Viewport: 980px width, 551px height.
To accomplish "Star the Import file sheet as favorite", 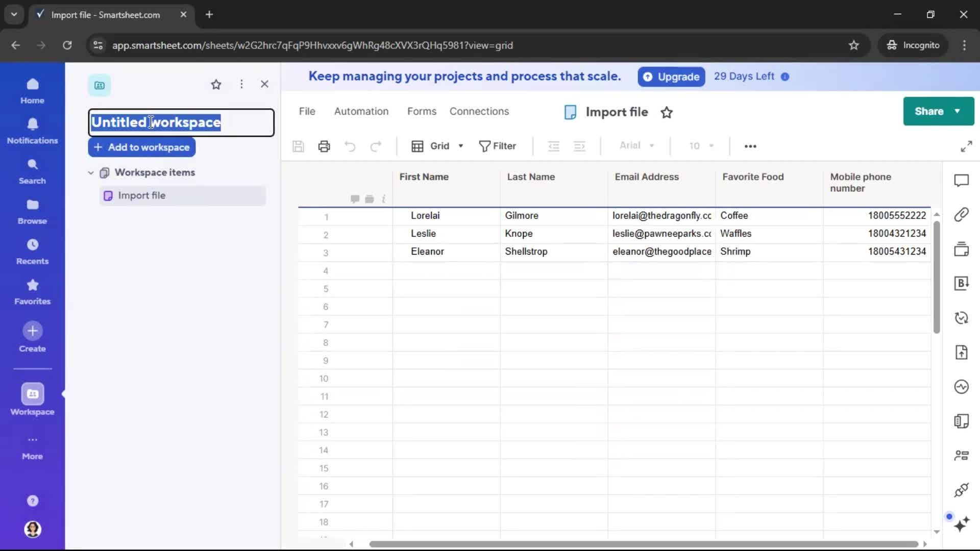I will pyautogui.click(x=667, y=112).
